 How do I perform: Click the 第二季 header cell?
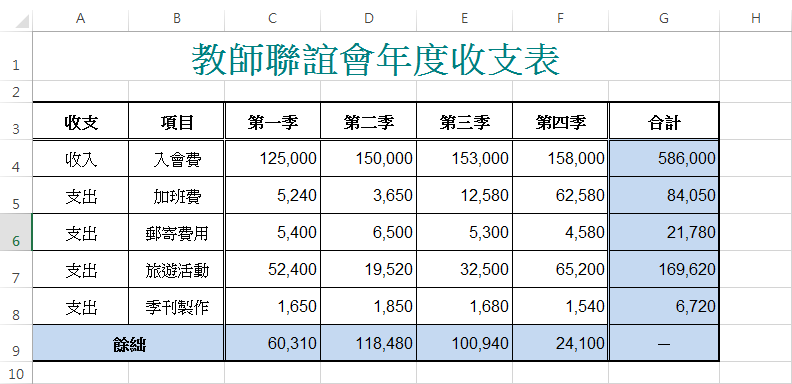(369, 121)
